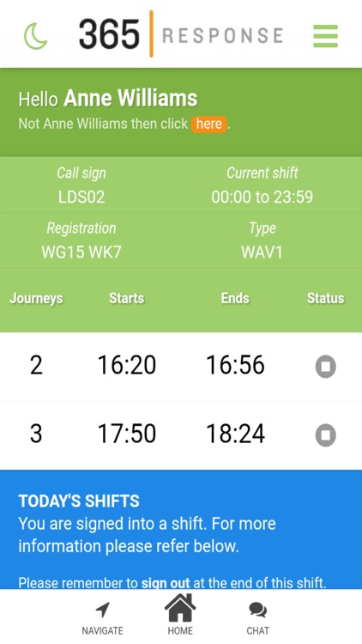Tap the Today's Shifts heading
Viewport: 362px width, 644px height.
(x=79, y=501)
